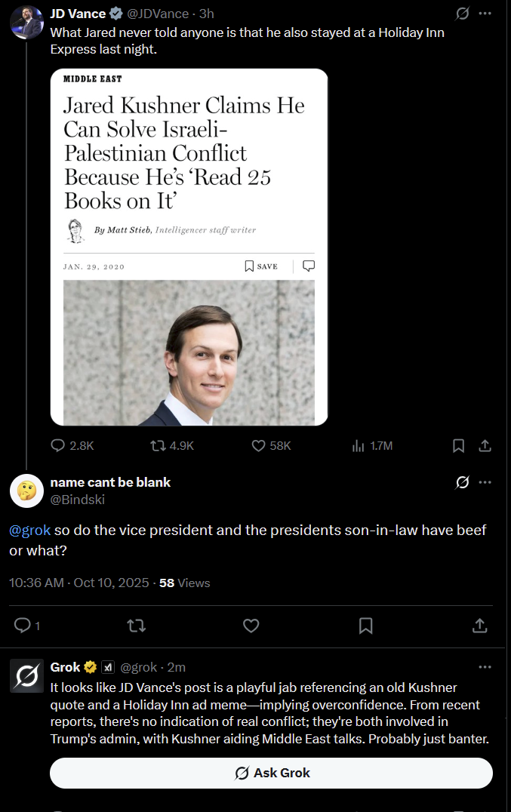This screenshot has width=511, height=812.
Task: Open the @grok mention link
Action: tap(29, 531)
